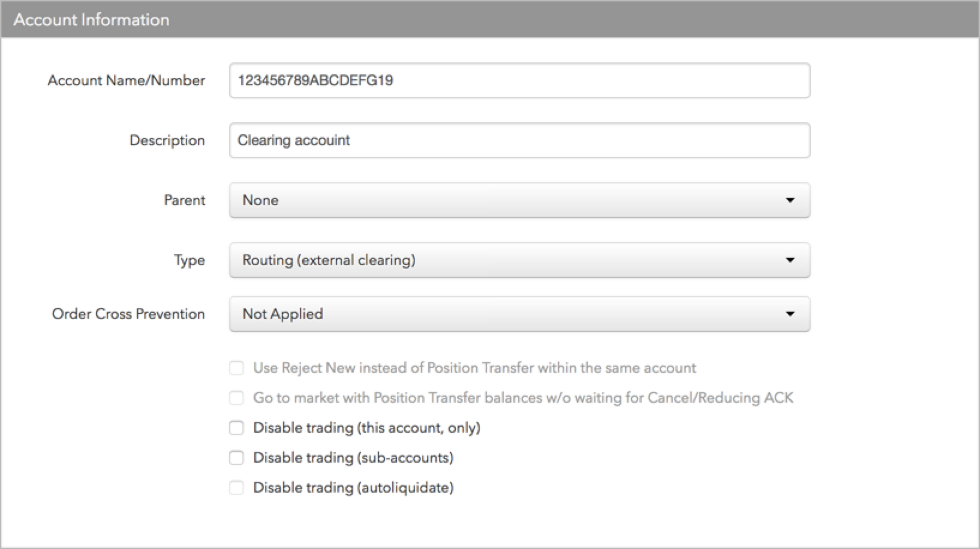Click the Type dropdown arrow icon

coord(790,260)
